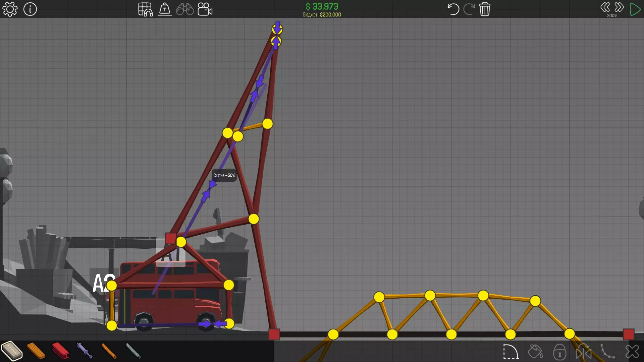Toggle the grid snap icon
The width and height of the screenshot is (644, 362).
coord(145,9)
